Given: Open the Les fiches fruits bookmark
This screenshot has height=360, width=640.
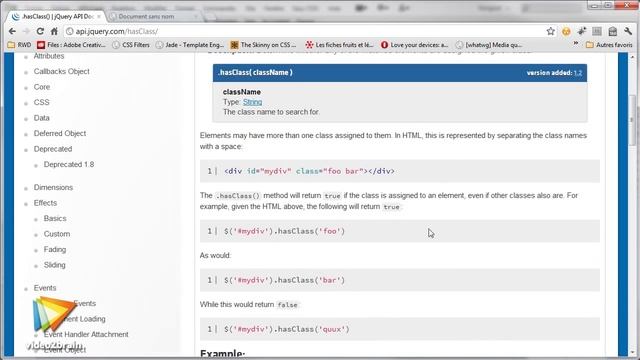Looking at the screenshot, I should point(340,45).
